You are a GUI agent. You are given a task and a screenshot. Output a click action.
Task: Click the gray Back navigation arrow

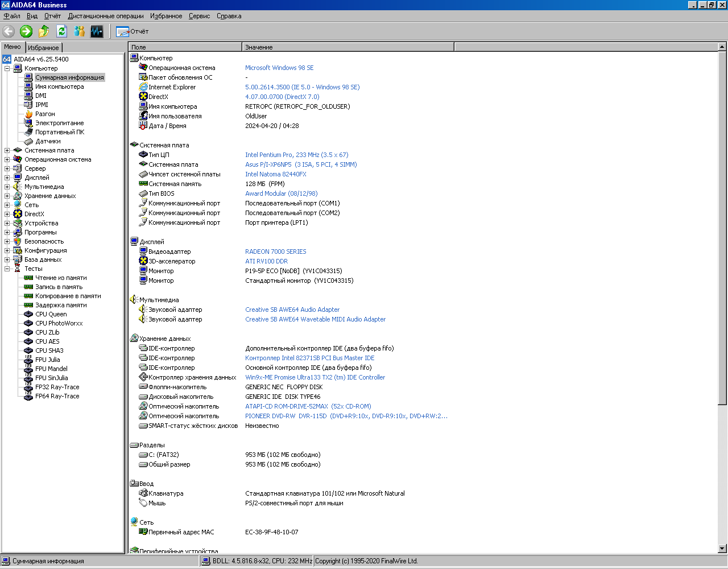click(x=9, y=31)
